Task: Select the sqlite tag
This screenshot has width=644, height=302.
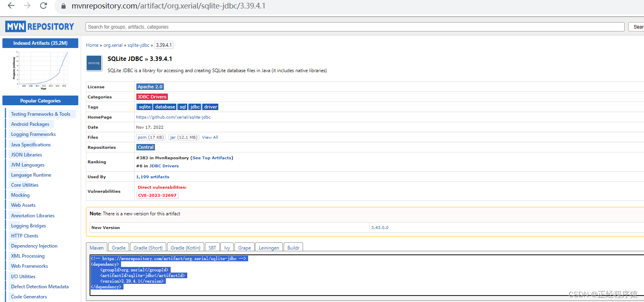Action: point(144,107)
